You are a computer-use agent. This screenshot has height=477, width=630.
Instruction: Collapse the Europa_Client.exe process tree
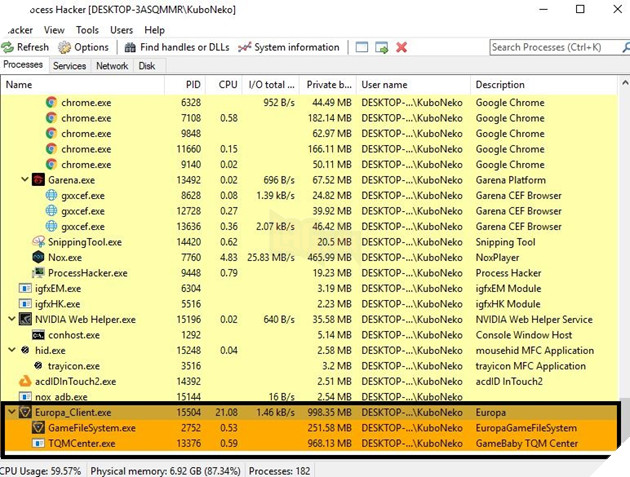(x=12, y=412)
